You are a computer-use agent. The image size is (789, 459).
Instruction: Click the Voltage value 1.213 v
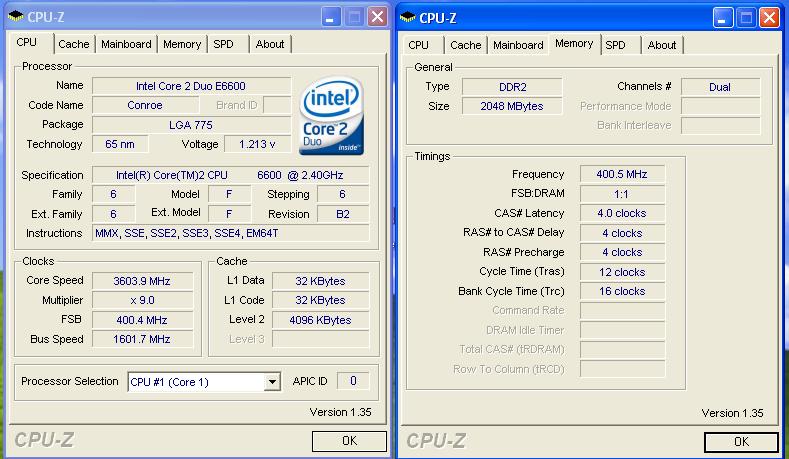pyautogui.click(x=257, y=144)
